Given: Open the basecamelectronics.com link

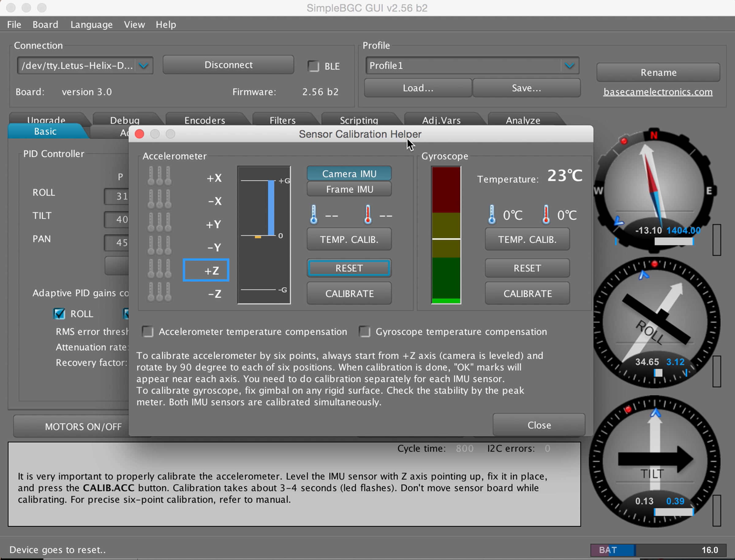Looking at the screenshot, I should coord(658,92).
